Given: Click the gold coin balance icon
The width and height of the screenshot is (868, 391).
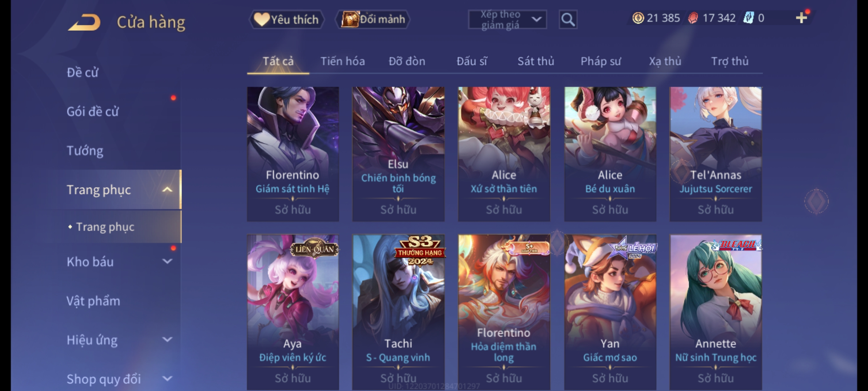Looking at the screenshot, I should pos(638,18).
